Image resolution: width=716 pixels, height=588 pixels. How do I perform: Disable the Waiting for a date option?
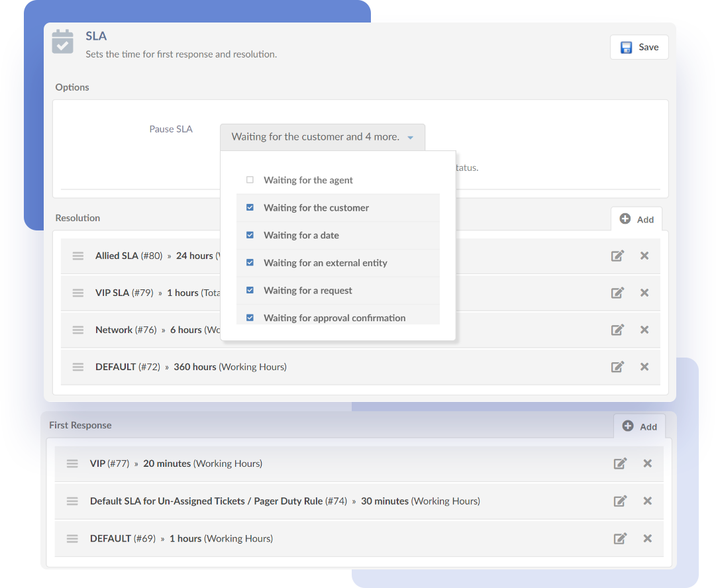click(250, 235)
